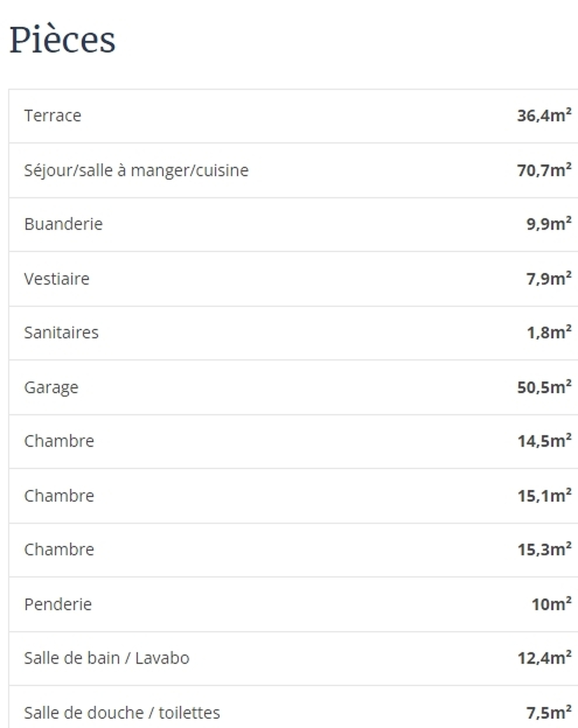Select the Penderie row label
Viewport: 578px width, 728px height.
pyautogui.click(x=58, y=604)
